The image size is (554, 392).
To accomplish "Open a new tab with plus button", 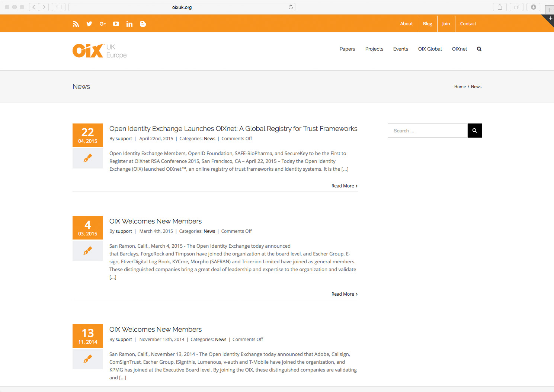I will click(550, 10).
